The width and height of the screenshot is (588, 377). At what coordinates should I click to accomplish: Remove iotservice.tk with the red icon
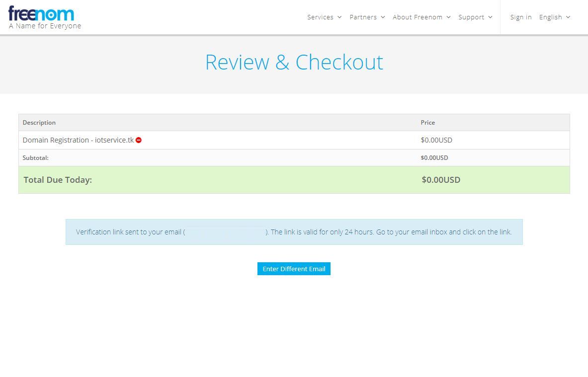click(138, 140)
